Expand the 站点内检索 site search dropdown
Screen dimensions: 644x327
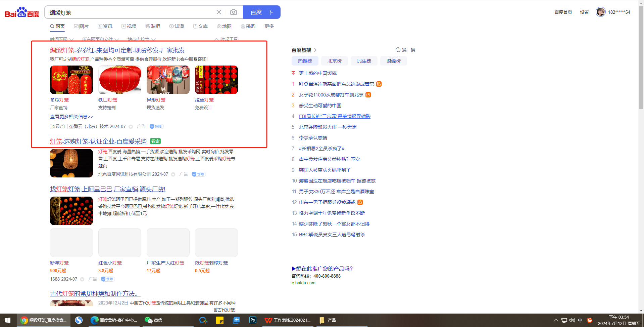[141, 39]
